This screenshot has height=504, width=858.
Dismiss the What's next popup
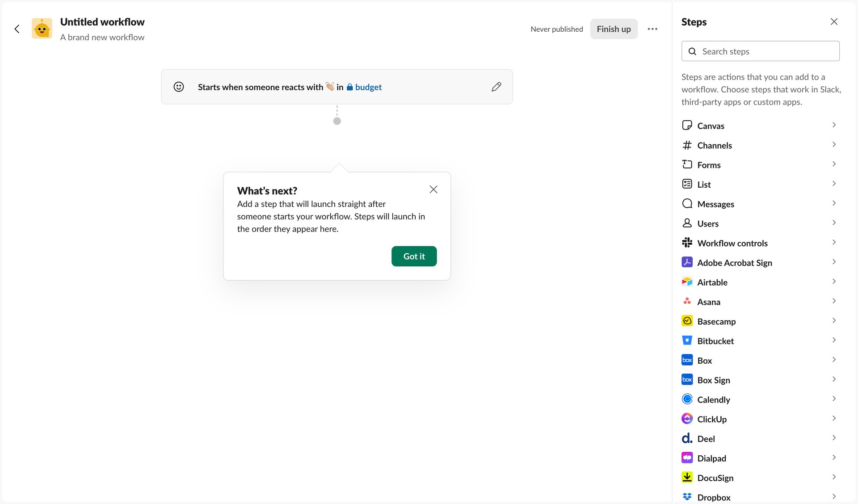click(x=433, y=189)
